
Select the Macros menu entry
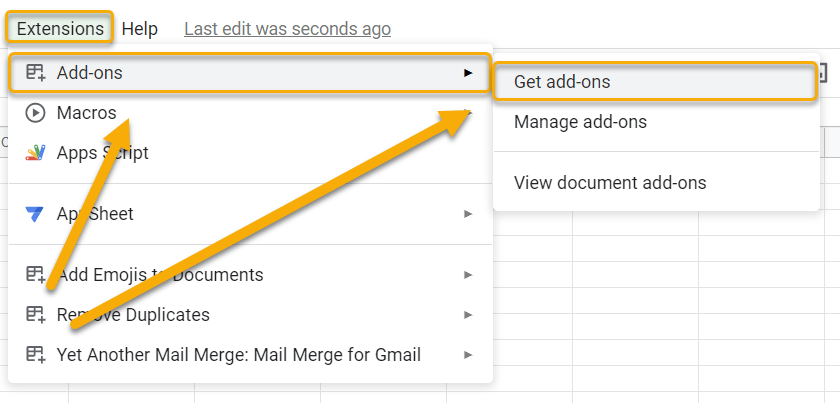(250, 113)
